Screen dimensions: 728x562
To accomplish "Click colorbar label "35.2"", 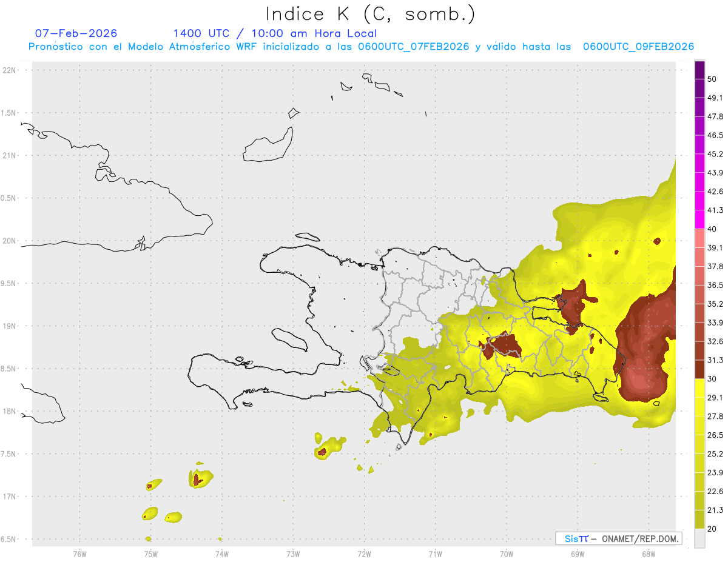I will 715,304.
